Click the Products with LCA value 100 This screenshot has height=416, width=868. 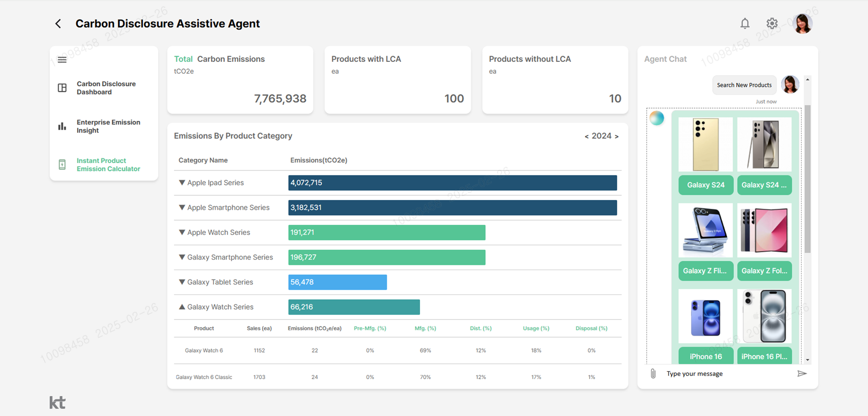pyautogui.click(x=454, y=99)
